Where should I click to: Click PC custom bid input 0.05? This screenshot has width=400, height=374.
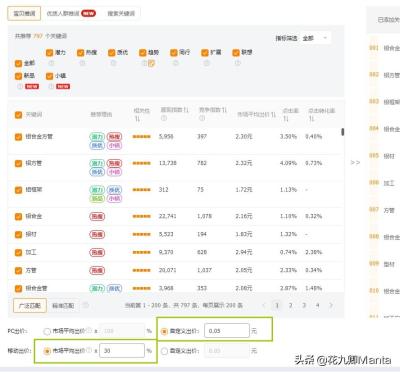coord(227,331)
